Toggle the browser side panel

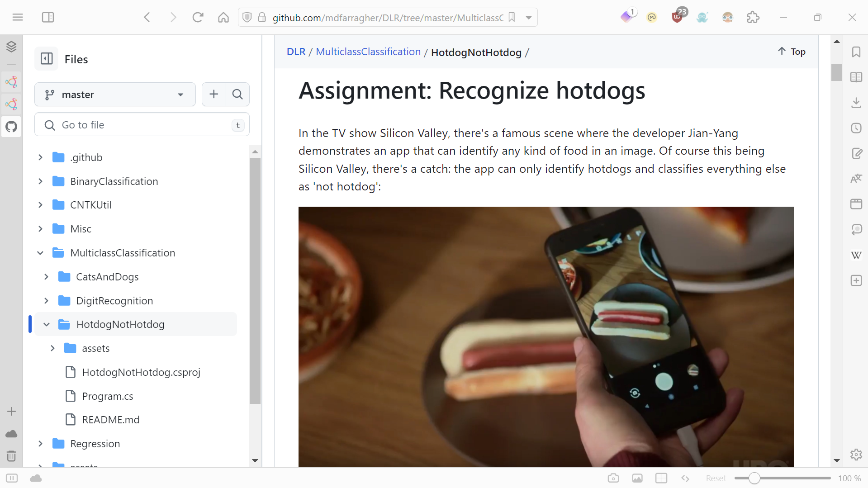(48, 17)
